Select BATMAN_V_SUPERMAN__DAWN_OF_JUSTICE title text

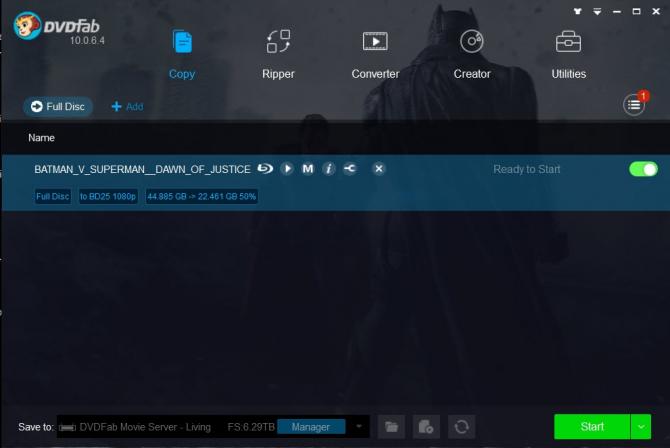142,169
